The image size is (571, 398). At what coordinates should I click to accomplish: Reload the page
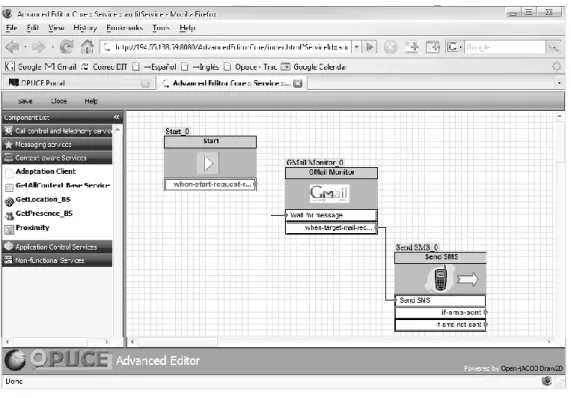click(67, 47)
